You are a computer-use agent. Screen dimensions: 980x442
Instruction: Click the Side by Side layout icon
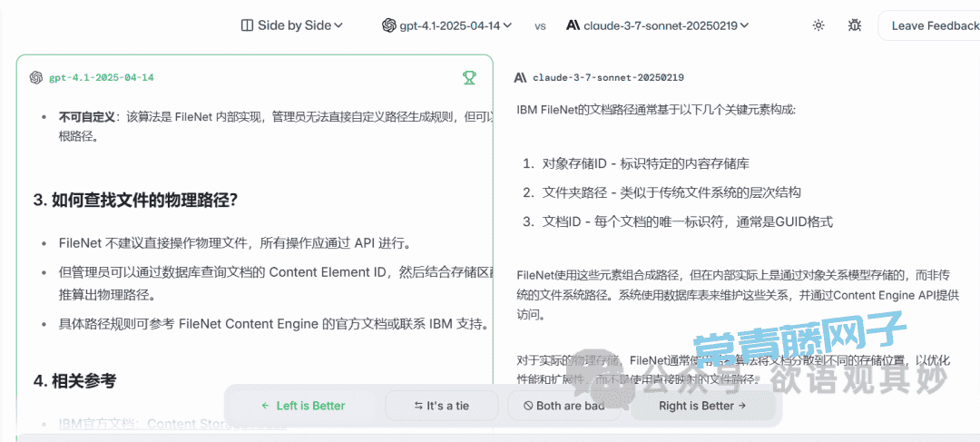[x=247, y=25]
